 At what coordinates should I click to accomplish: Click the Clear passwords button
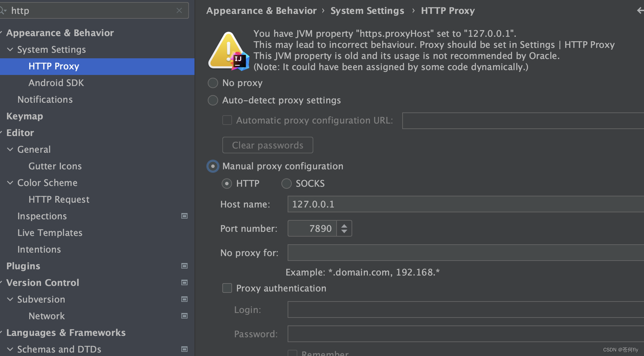pyautogui.click(x=267, y=145)
